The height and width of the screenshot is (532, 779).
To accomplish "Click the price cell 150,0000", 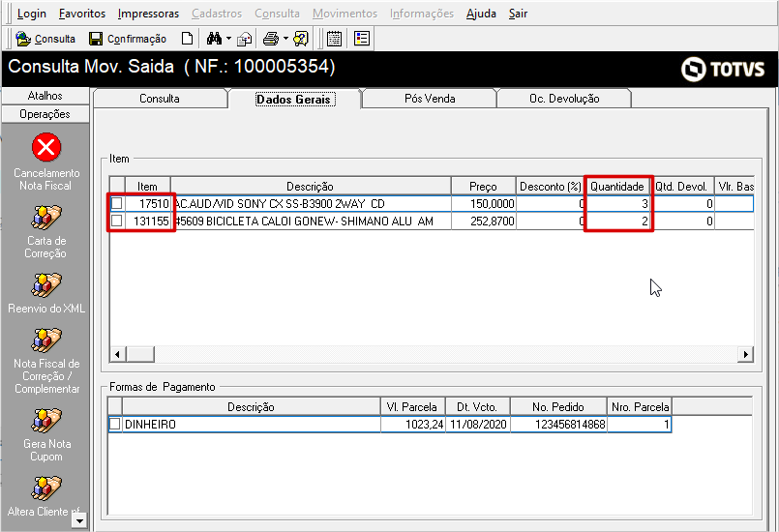I will coord(484,204).
